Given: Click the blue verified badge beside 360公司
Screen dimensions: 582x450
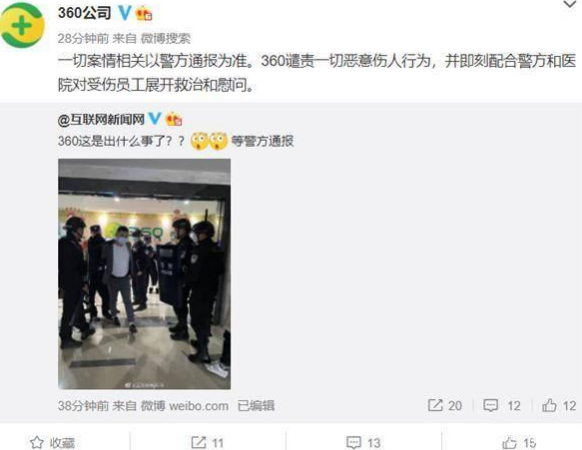Looking at the screenshot, I should [x=125, y=13].
